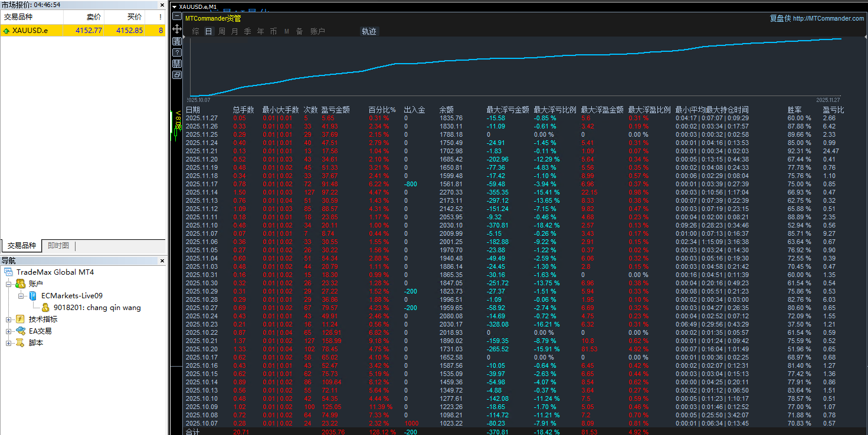Screen dimensions: 868x435
Task: Select account 9018201: chang qin wang
Action: point(97,308)
